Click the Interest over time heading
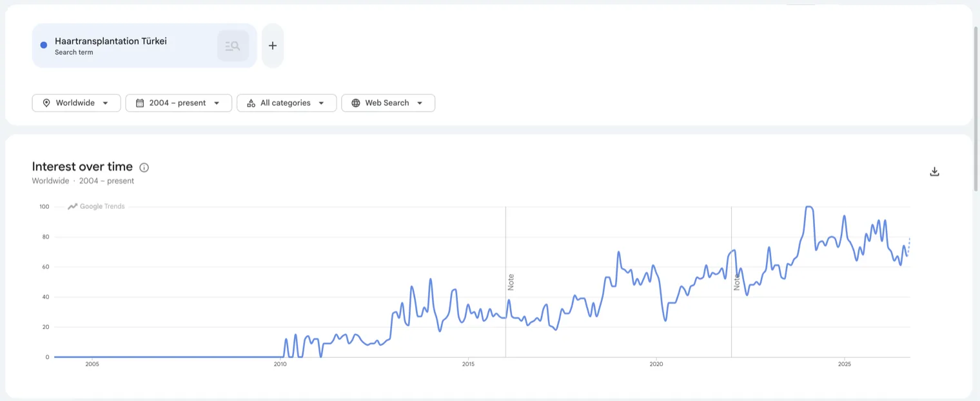This screenshot has width=980, height=401. (x=82, y=167)
